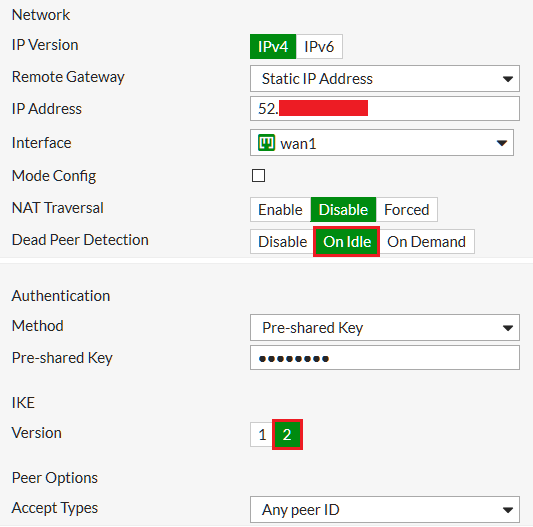Disable Dead Peer Detection
533x527 pixels.
coord(282,242)
